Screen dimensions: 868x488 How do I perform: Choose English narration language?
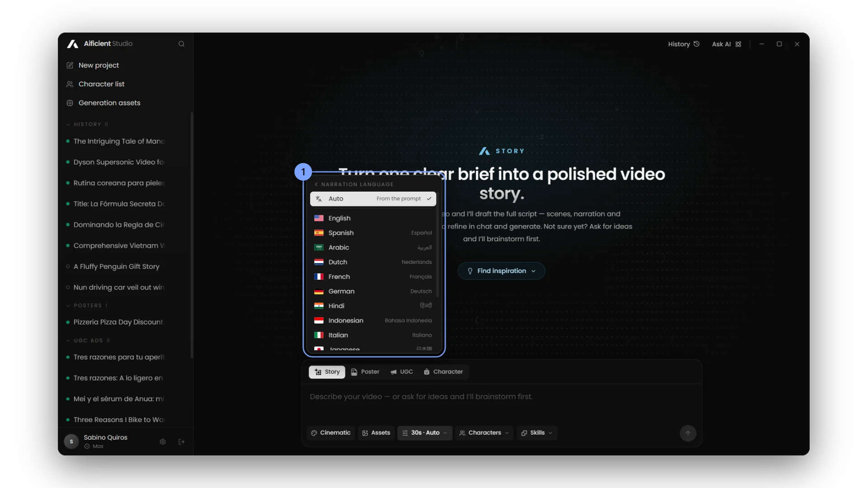[373, 218]
